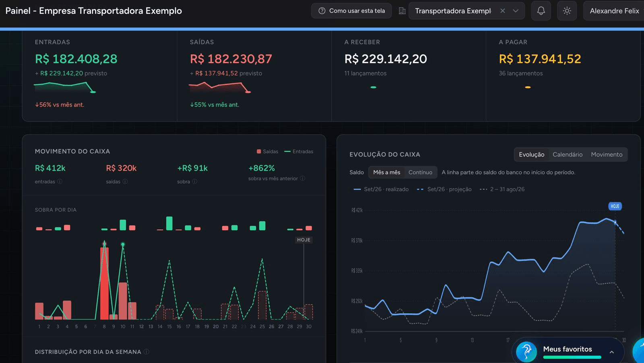Click the Meus favoritos green progress bar
The height and width of the screenshot is (363, 644).
pos(572,357)
